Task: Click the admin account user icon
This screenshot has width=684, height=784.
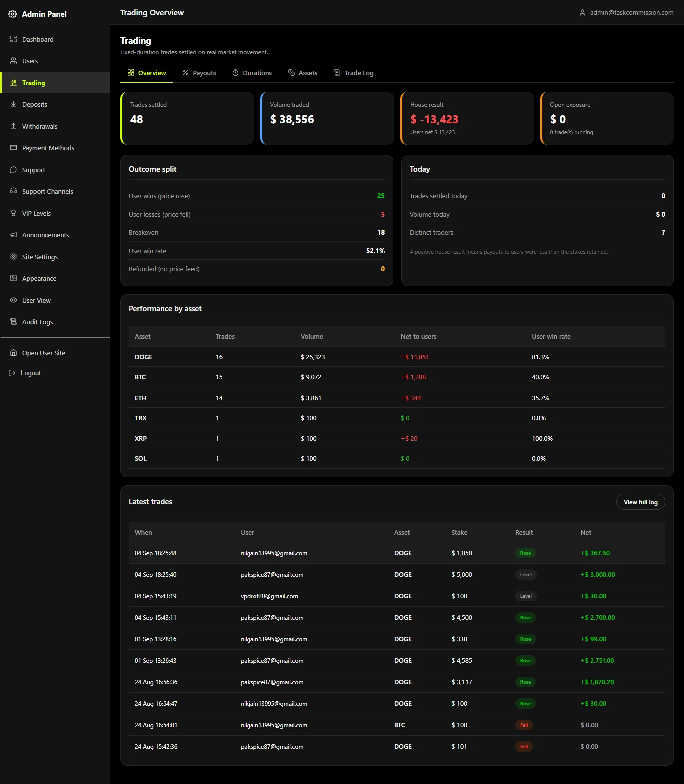Action: click(582, 12)
